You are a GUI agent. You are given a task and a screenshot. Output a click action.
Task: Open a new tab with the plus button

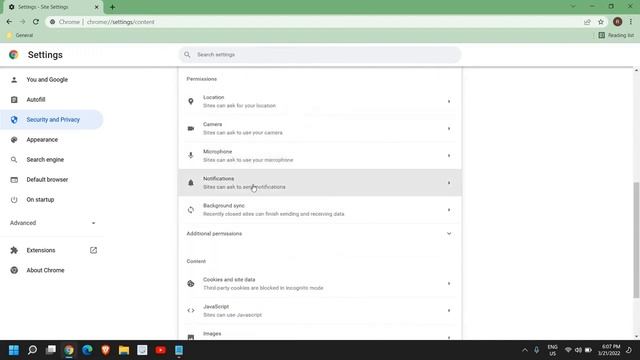click(112, 7)
